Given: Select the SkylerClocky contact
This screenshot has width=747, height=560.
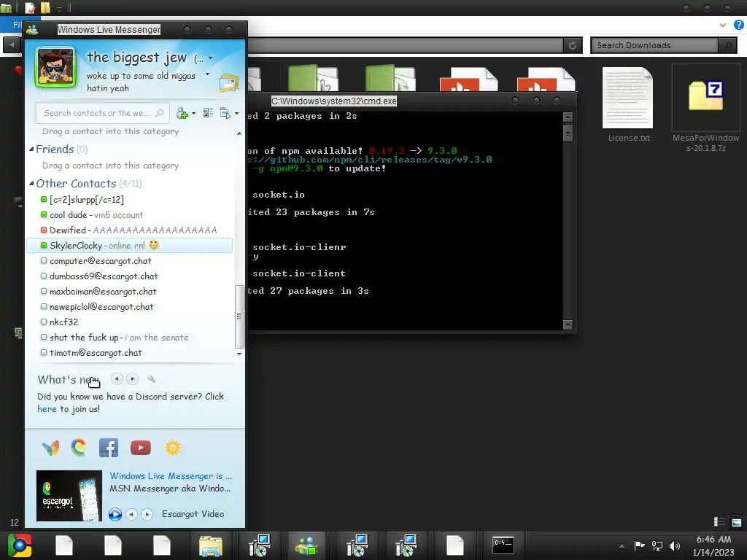Looking at the screenshot, I should [x=129, y=245].
